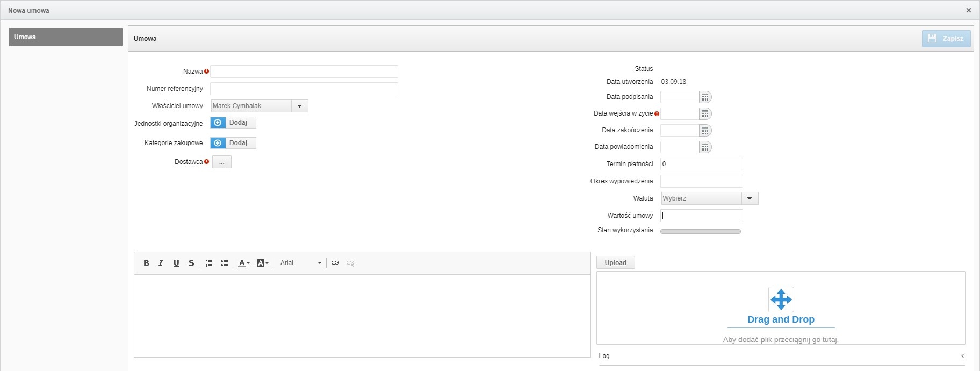The width and height of the screenshot is (980, 371).
Task: Open the Arial font family dropdown
Action: pyautogui.click(x=300, y=263)
